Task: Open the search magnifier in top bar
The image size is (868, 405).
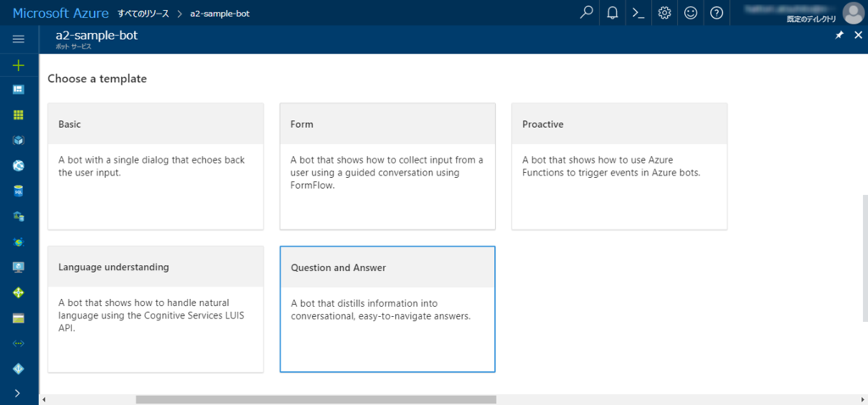Action: click(x=586, y=13)
